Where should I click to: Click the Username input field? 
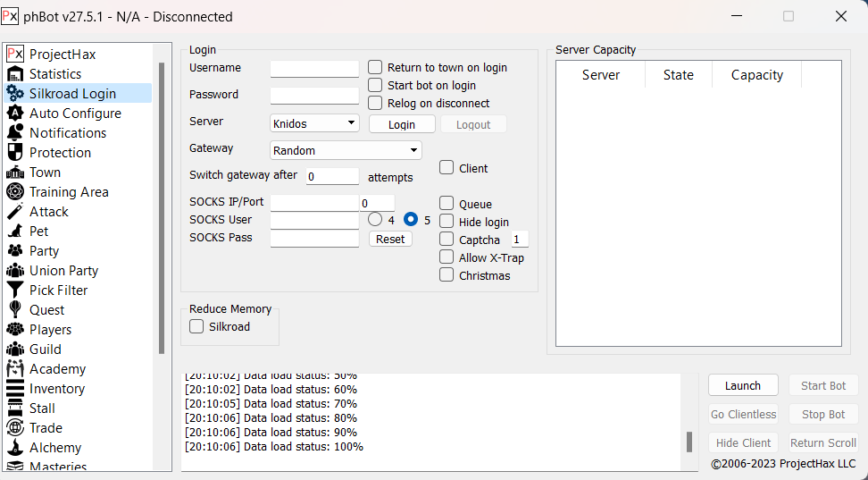[314, 69]
